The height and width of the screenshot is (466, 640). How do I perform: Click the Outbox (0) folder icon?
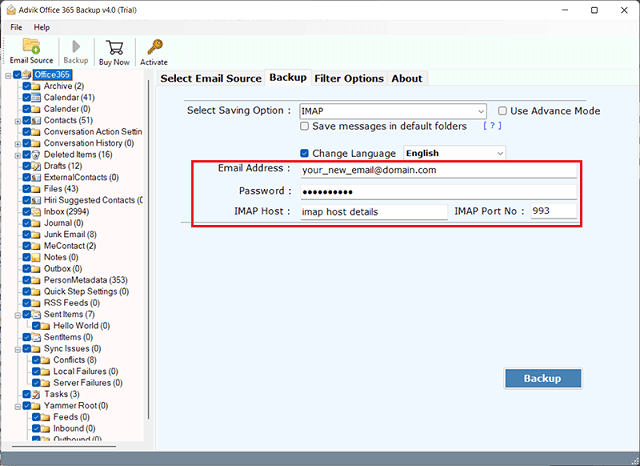[36, 269]
